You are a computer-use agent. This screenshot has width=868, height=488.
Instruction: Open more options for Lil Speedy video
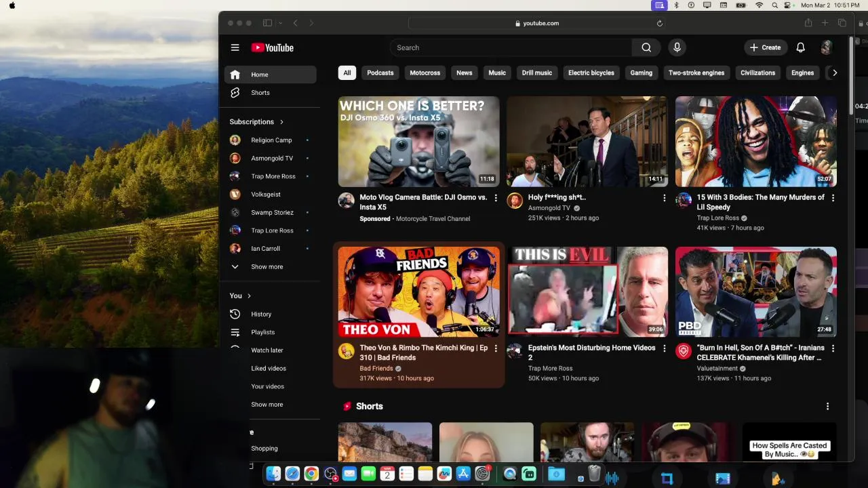click(833, 198)
